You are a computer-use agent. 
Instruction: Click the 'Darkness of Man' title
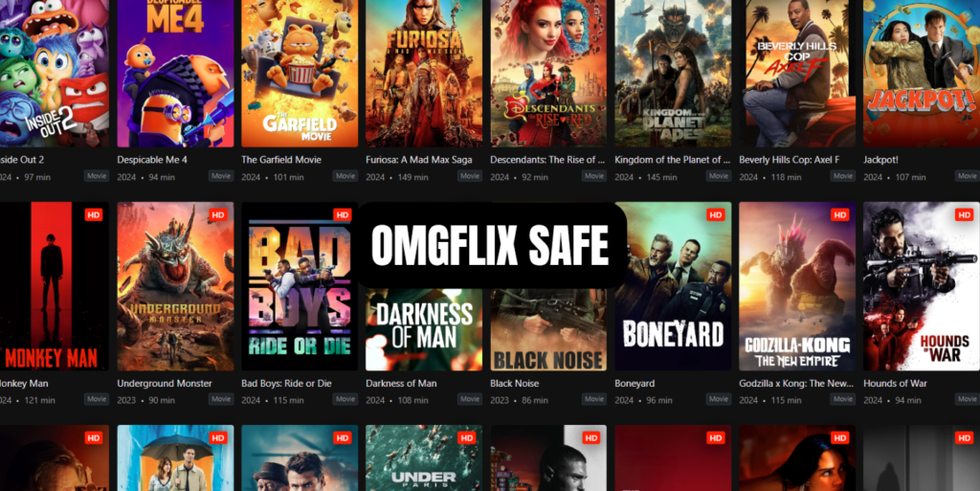tap(401, 384)
